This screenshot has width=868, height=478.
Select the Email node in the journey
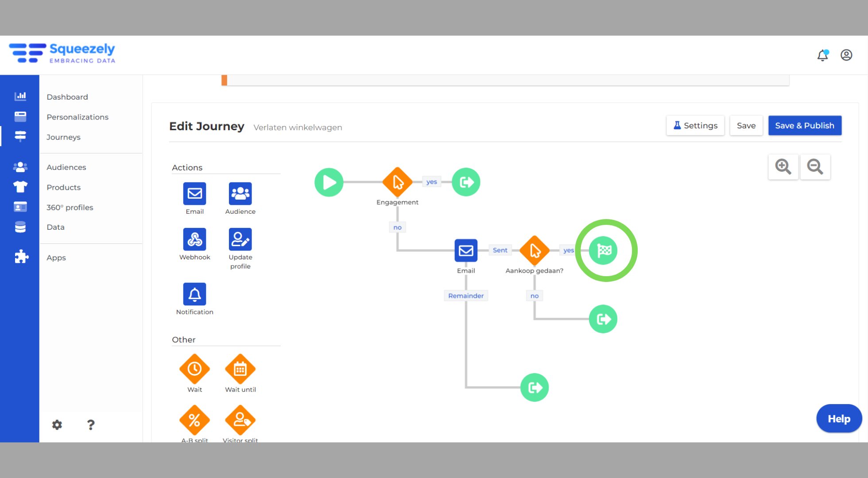coord(466,251)
